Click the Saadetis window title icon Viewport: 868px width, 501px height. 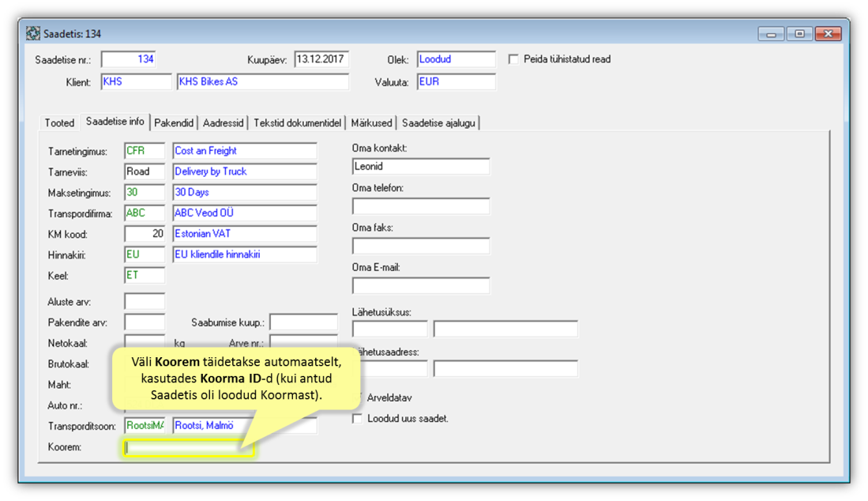point(32,34)
